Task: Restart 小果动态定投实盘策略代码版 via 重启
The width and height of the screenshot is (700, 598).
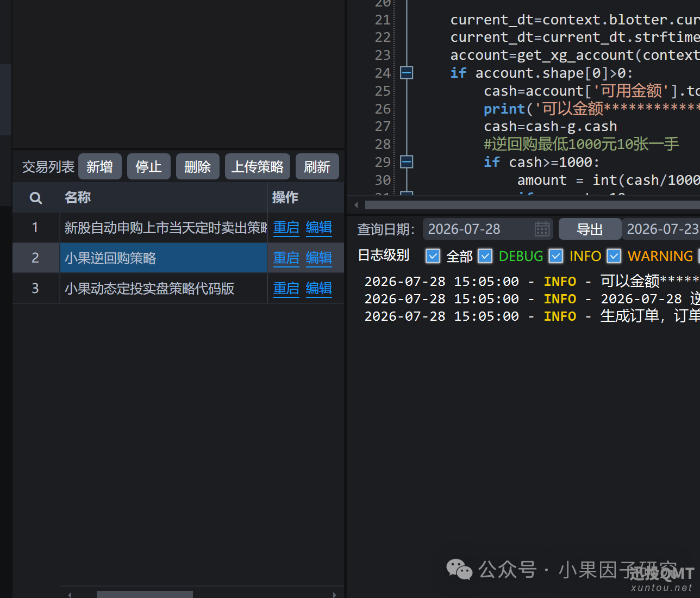Action: 286,288
